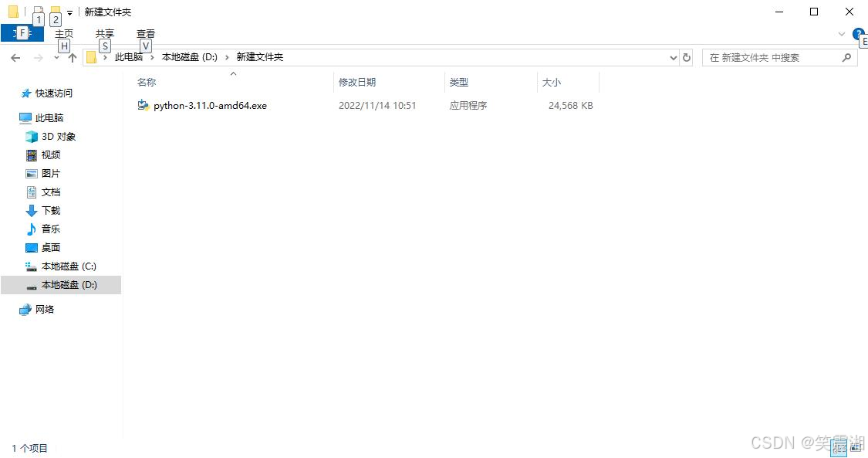The image size is (868, 458).
Task: Expand the ribbon with the chevron arrow
Action: pyautogui.click(x=842, y=34)
